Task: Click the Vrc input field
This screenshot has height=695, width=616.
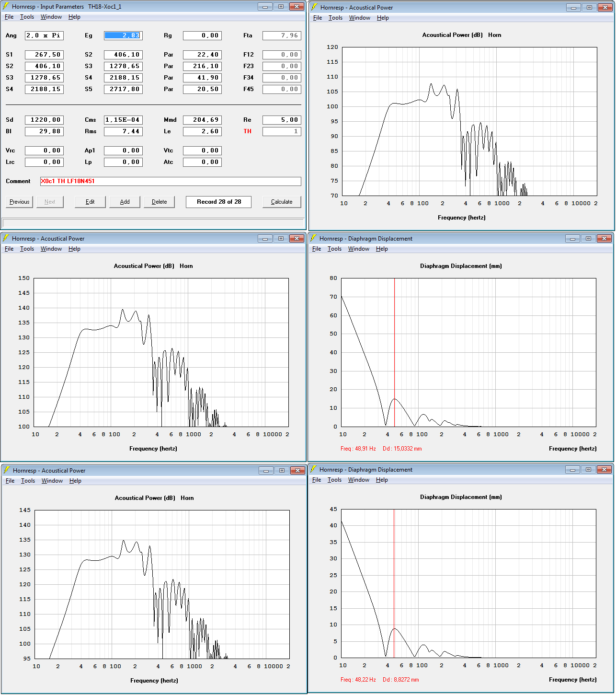Action: coord(44,151)
